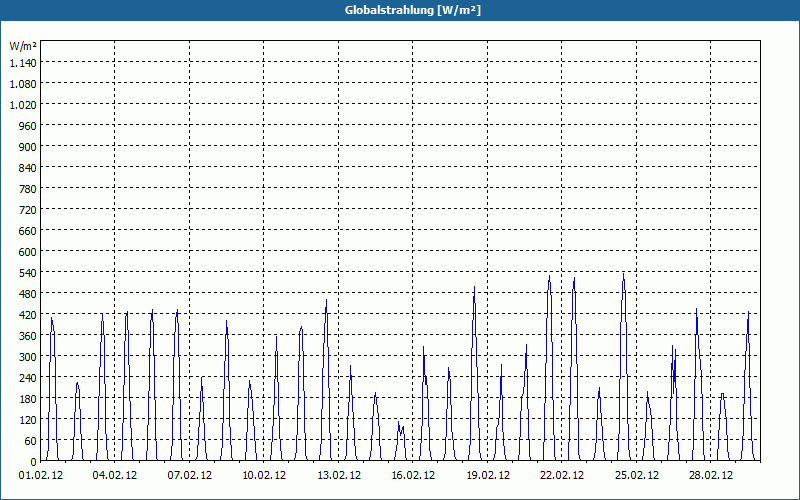Click the 60 y-axis label
The image size is (800, 500).
(x=31, y=441)
